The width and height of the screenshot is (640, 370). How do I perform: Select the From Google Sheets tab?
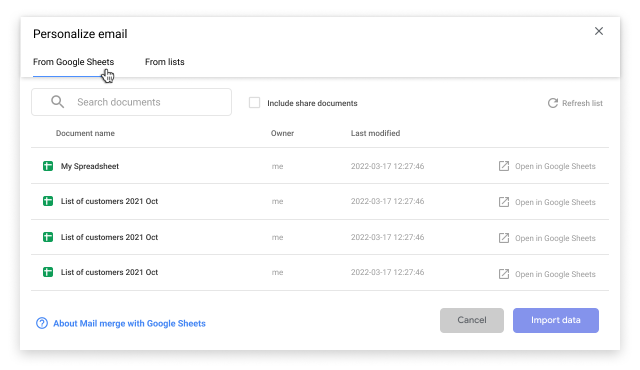coord(73,62)
